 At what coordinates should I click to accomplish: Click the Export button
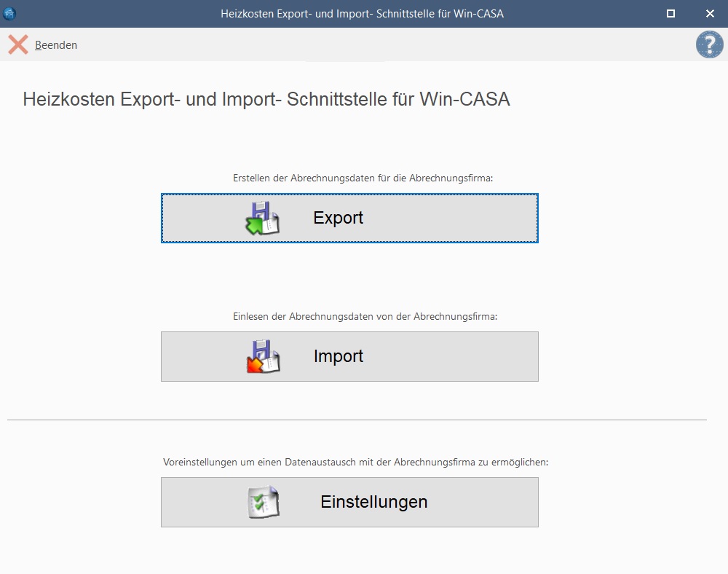[349, 219]
